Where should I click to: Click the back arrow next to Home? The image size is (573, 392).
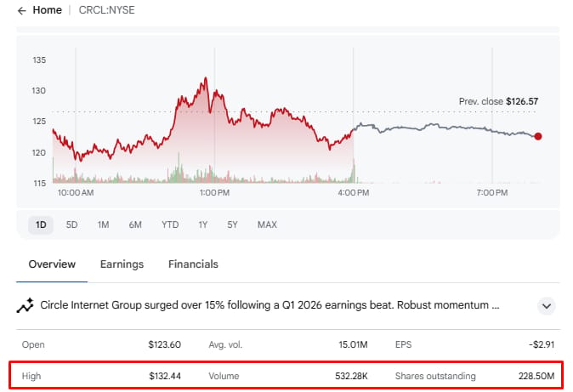click(x=22, y=10)
